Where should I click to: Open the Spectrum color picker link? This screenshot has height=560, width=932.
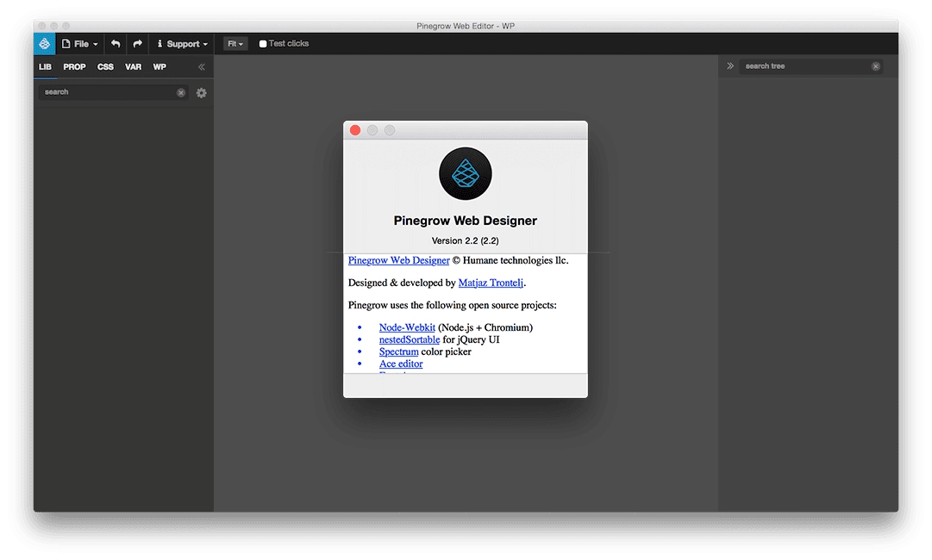pyautogui.click(x=399, y=352)
